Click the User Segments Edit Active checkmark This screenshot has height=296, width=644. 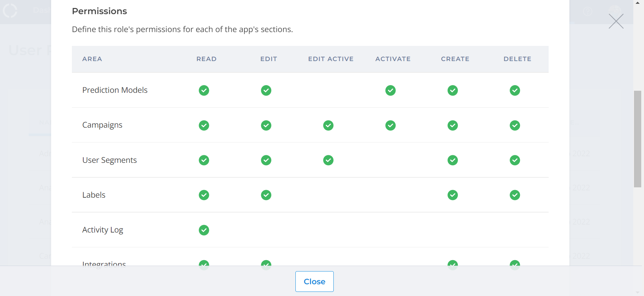click(x=328, y=160)
